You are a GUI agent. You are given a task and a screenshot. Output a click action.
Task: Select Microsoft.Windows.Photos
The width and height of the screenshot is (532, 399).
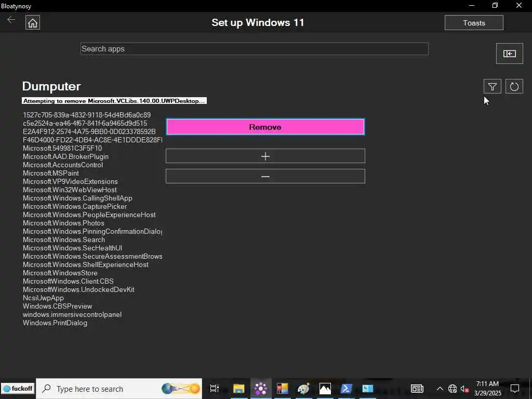(x=63, y=223)
